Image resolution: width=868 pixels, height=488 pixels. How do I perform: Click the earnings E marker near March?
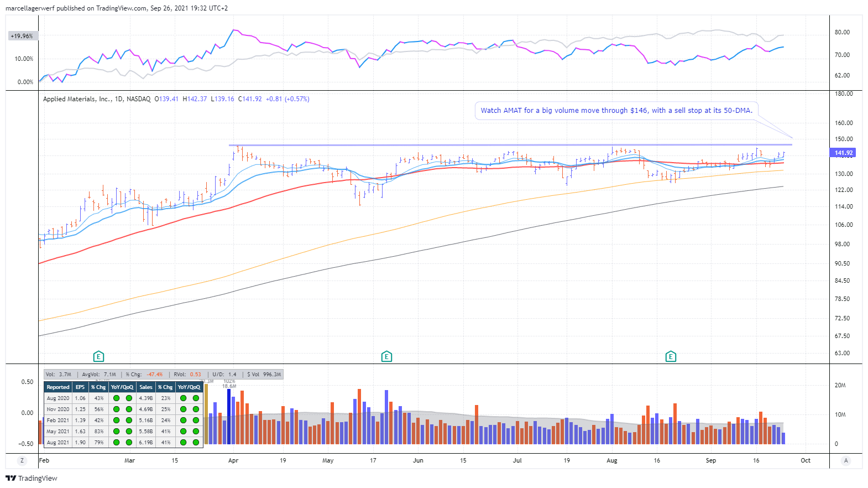coord(98,356)
